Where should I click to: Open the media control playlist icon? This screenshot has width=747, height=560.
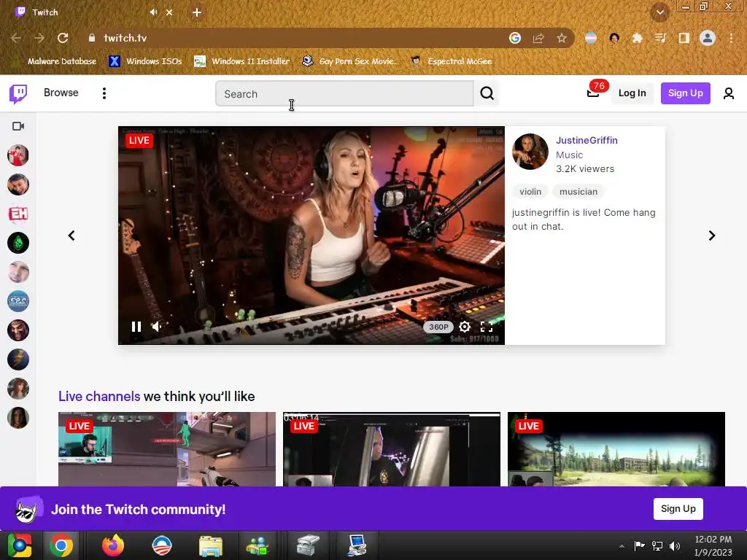click(x=660, y=38)
